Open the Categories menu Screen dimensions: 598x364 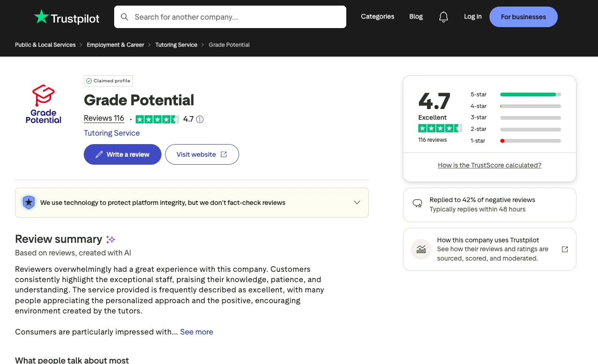tap(377, 16)
